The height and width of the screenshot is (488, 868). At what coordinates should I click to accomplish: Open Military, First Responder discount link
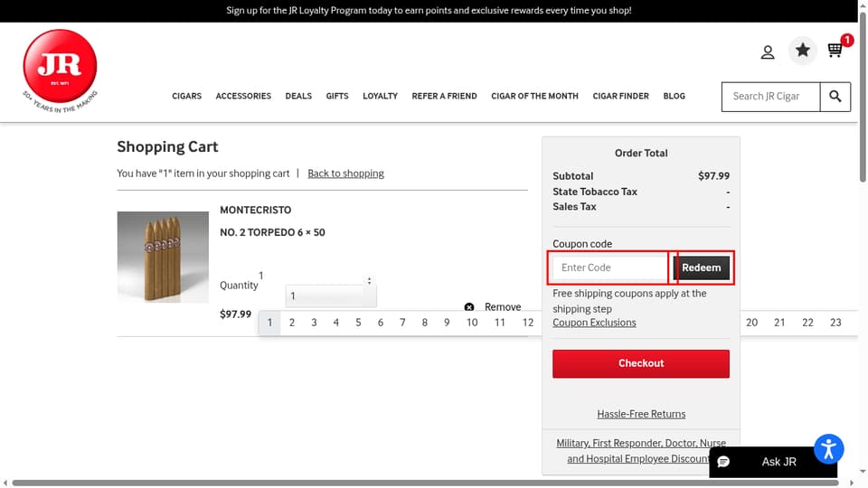coord(641,451)
